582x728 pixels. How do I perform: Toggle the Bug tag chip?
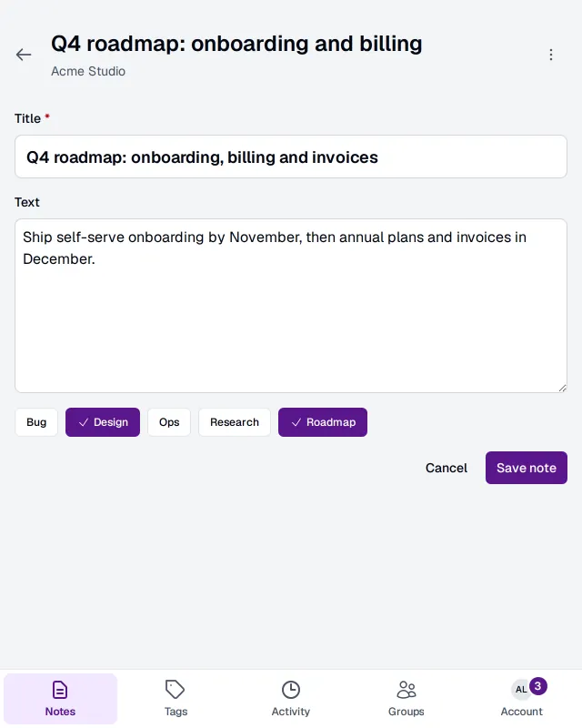coord(36,422)
